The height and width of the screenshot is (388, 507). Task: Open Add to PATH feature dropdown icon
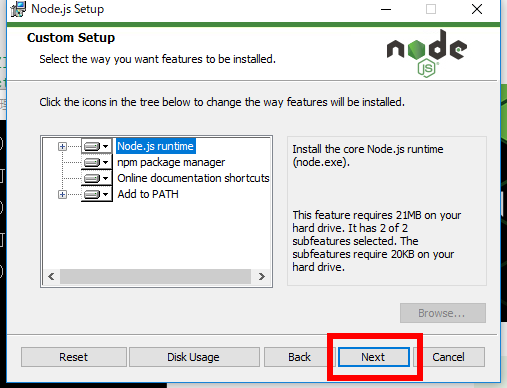(x=97, y=194)
